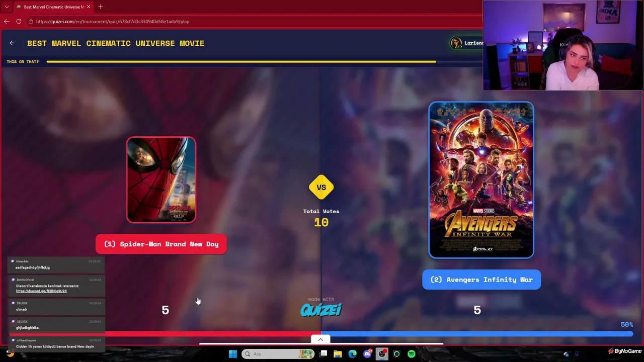Screen dimensions: 644x362
Task: Click the 50% percentage label
Action: (627, 325)
